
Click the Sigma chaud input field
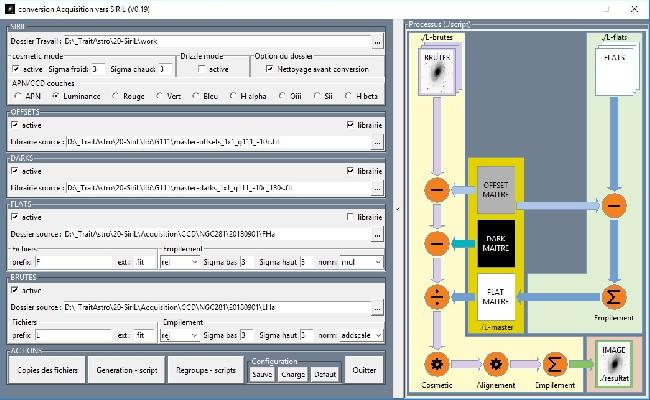(165, 69)
